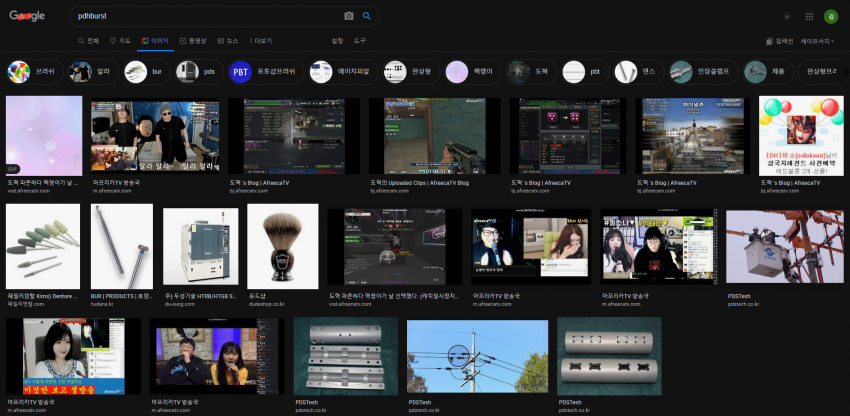
Task: Open the test chamber machine thumbnail
Action: tap(201, 246)
